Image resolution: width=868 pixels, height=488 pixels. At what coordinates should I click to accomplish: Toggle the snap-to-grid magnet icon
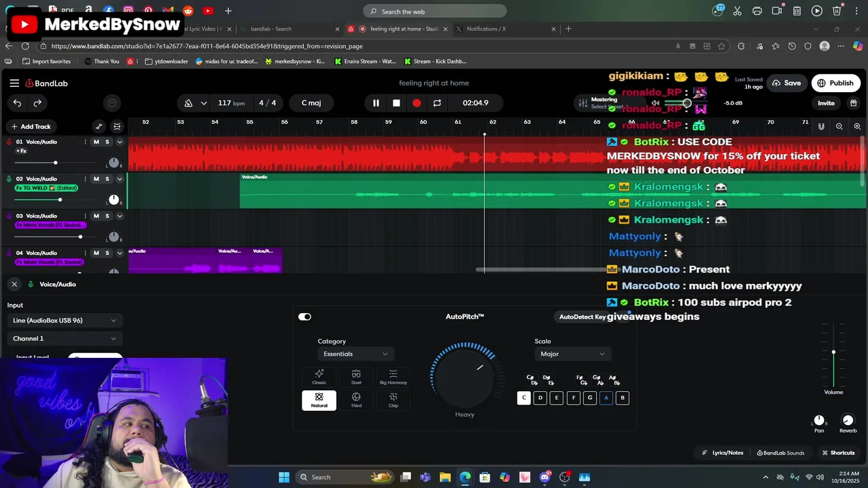[821, 127]
